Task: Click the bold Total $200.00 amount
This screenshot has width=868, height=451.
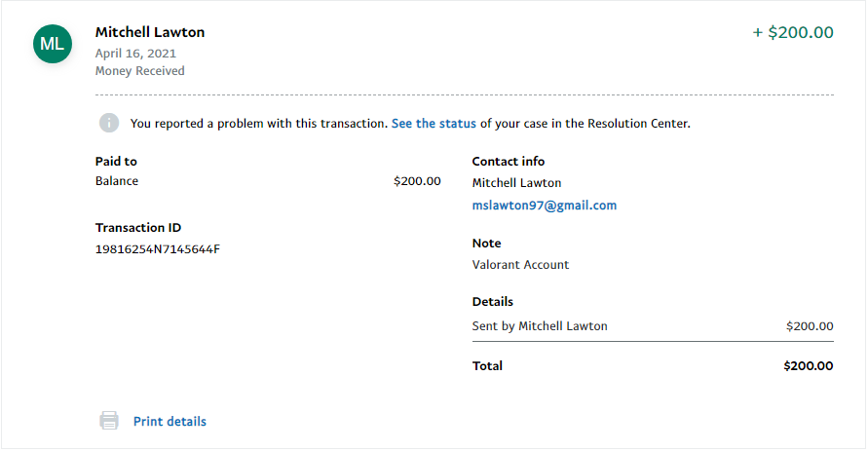Action: click(x=808, y=366)
